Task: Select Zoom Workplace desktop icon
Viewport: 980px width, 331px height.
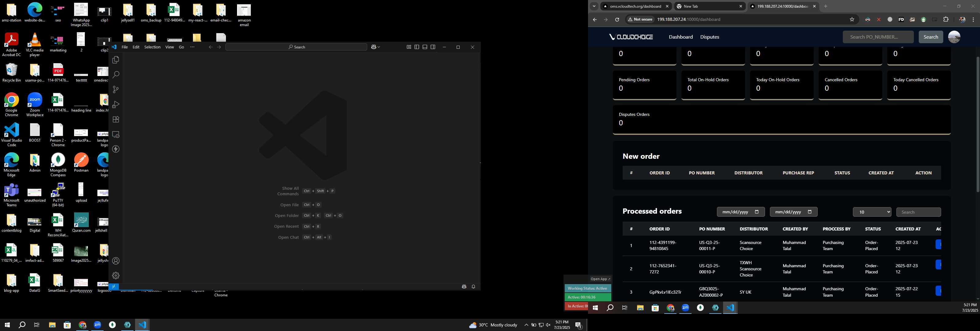Action: [x=35, y=105]
